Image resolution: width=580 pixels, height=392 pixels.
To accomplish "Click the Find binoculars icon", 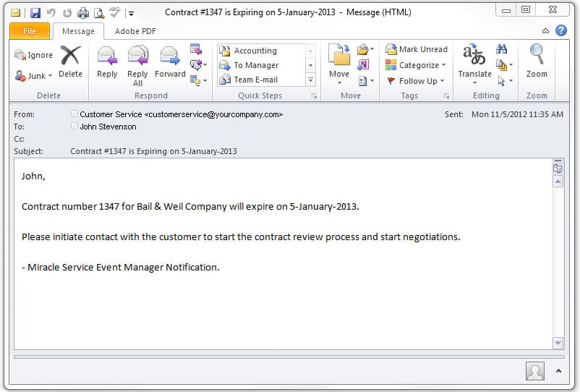I will [x=502, y=48].
